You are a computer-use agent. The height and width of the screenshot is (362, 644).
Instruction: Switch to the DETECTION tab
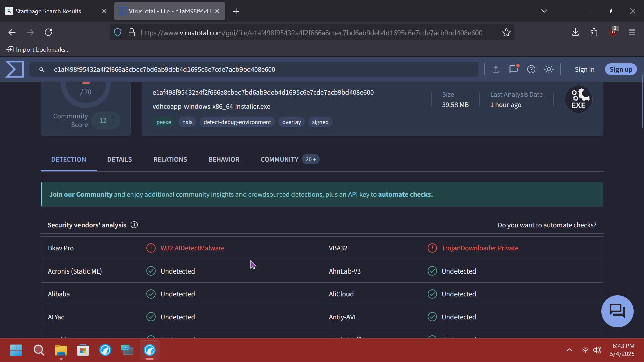68,159
